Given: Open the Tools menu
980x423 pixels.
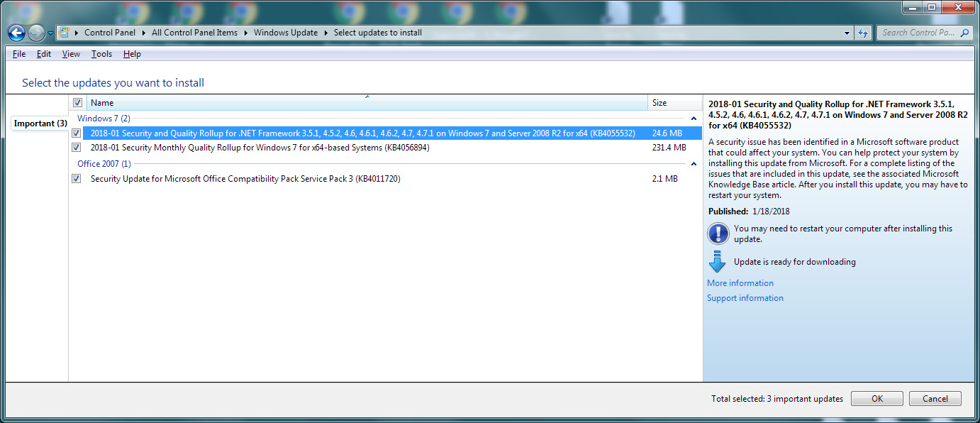Looking at the screenshot, I should pos(101,54).
